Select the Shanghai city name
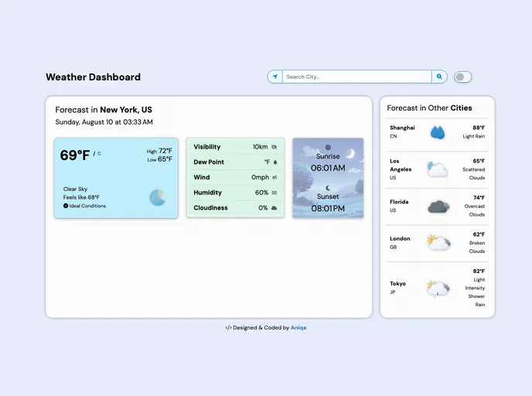Image resolution: width=532 pixels, height=396 pixels. (402, 128)
